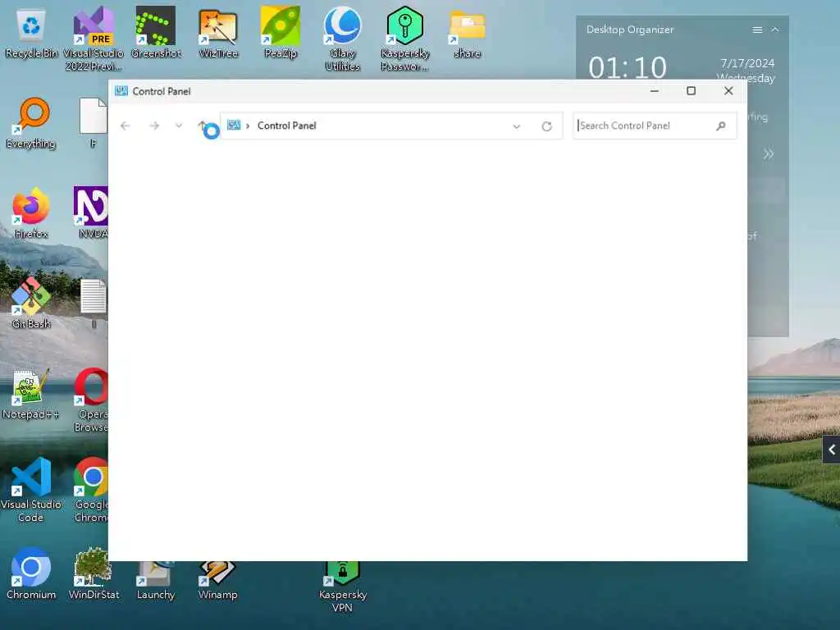Image resolution: width=840 pixels, height=630 pixels.
Task: Select the Firefox desktop shortcut
Action: (x=31, y=212)
